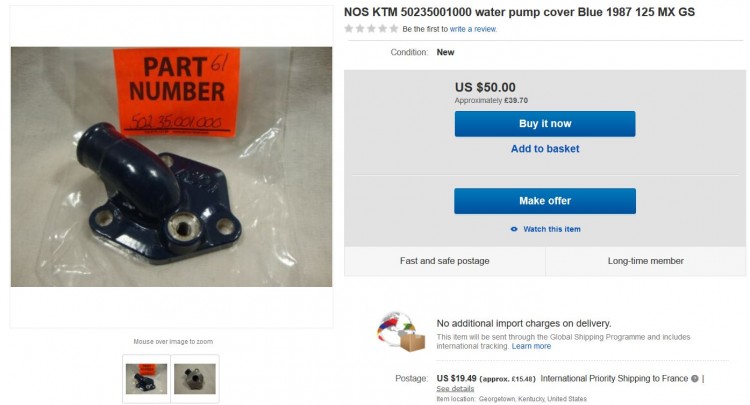The height and width of the screenshot is (405, 750).
Task: Add item to basket
Action: (x=545, y=149)
